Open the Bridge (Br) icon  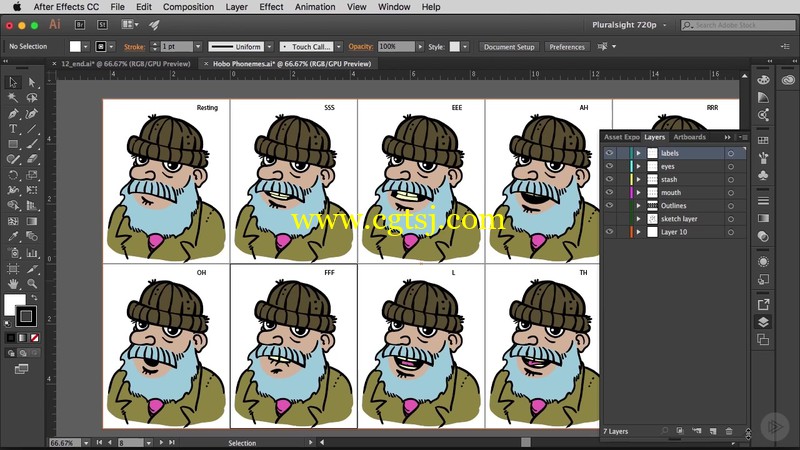(80, 24)
